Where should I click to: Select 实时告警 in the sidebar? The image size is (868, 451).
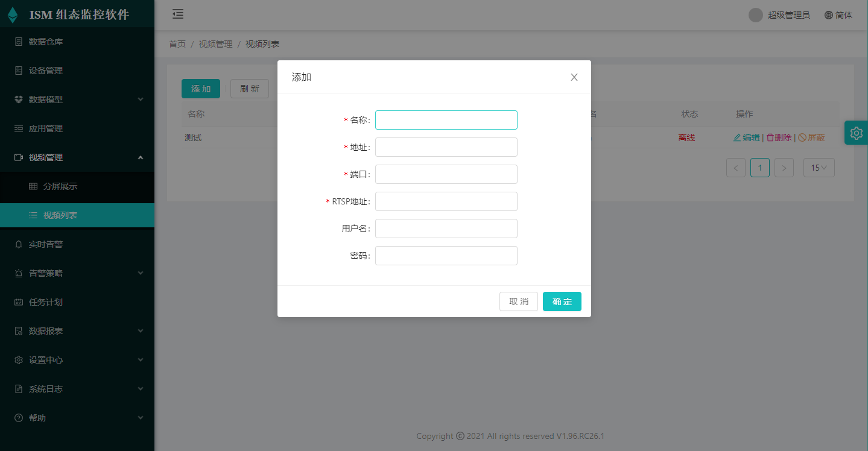pos(46,244)
